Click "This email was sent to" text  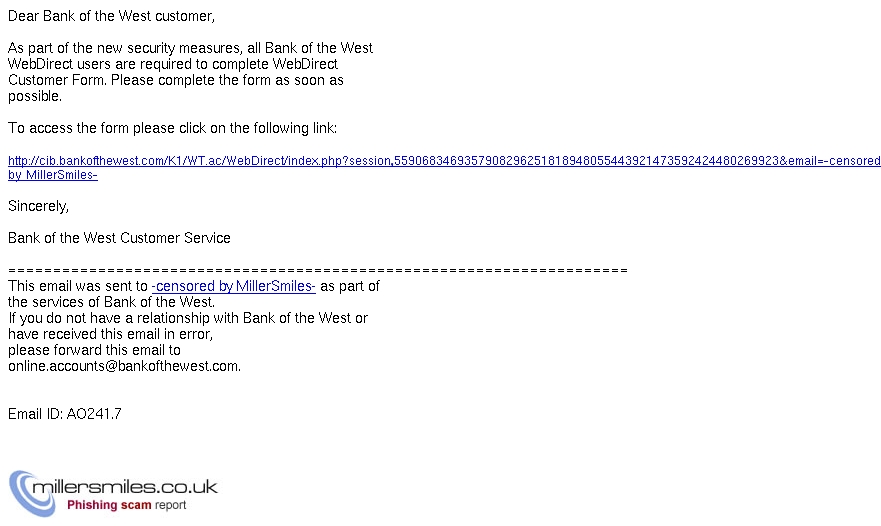(x=78, y=286)
